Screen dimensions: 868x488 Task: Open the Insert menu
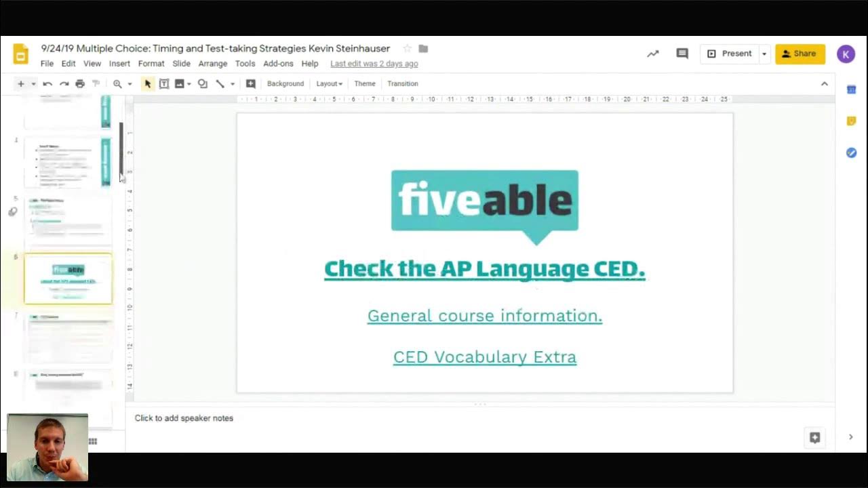pyautogui.click(x=119, y=64)
